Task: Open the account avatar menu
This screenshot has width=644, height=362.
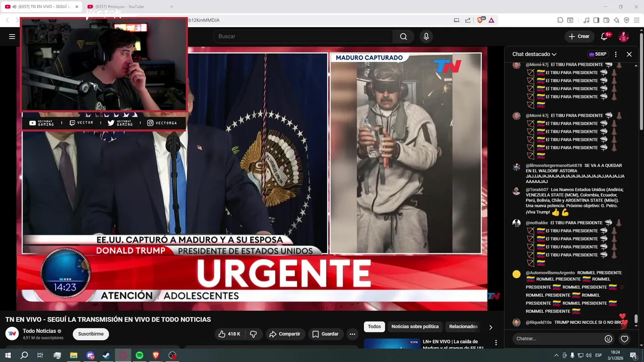Action: [x=623, y=36]
